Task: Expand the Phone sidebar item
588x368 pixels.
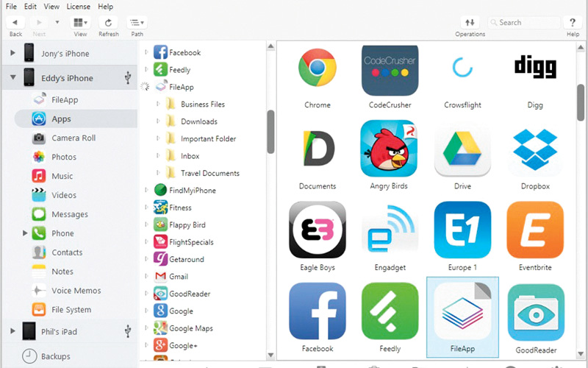Action: (25, 233)
